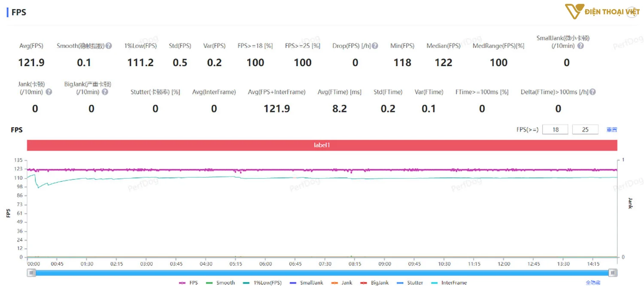This screenshot has width=644, height=286.
Task: Toggle the BigJank legend entry
Action: click(375, 283)
